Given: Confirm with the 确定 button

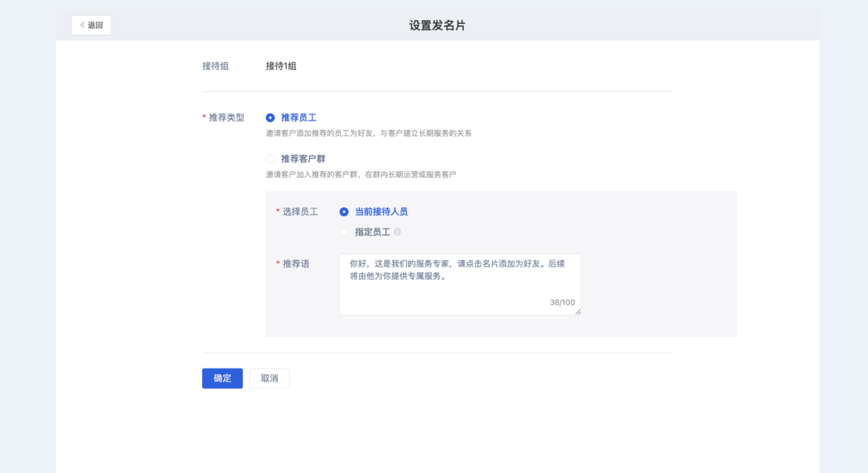Looking at the screenshot, I should (222, 378).
